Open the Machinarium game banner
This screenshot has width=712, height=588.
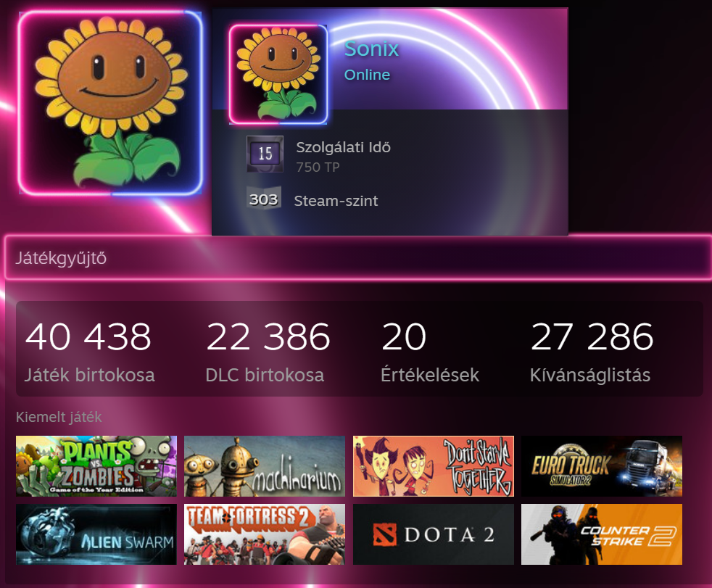tap(264, 466)
